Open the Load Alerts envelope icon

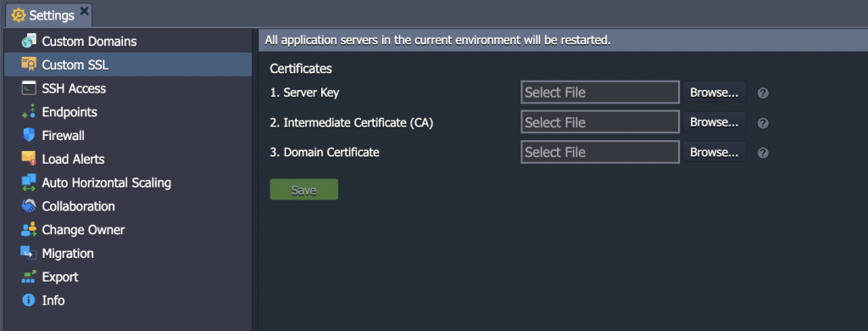tap(29, 159)
